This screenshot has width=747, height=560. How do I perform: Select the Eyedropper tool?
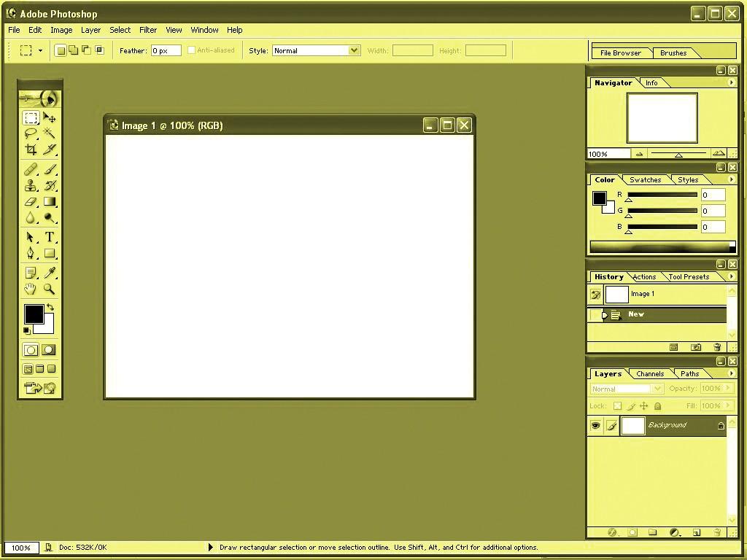[50, 273]
